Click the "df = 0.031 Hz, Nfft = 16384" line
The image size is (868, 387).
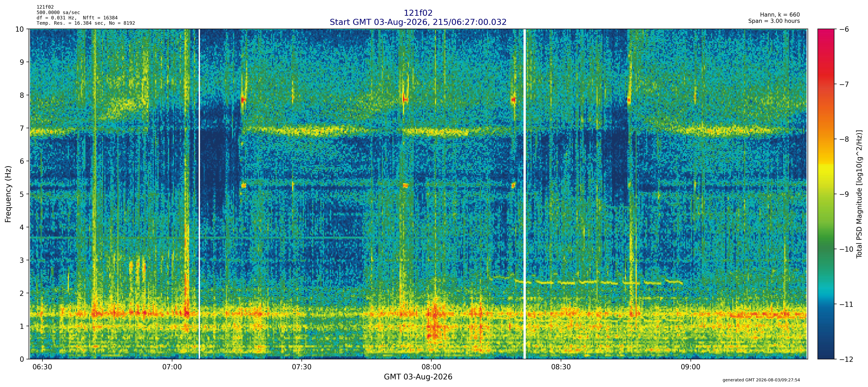click(x=77, y=18)
